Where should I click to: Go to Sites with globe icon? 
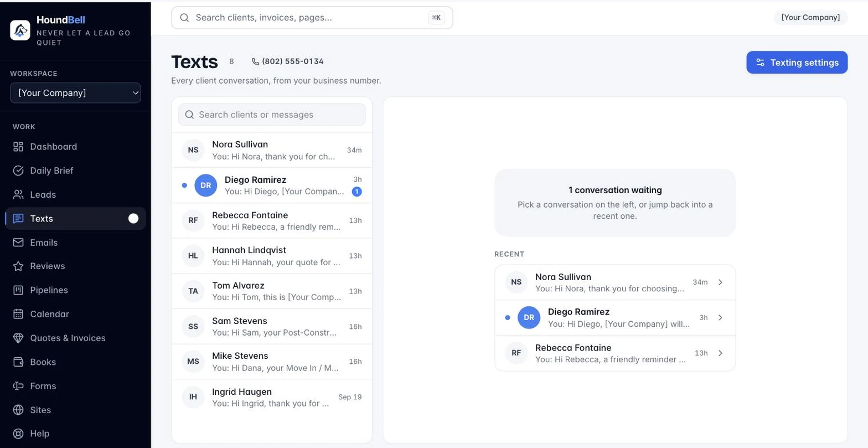tap(75, 410)
